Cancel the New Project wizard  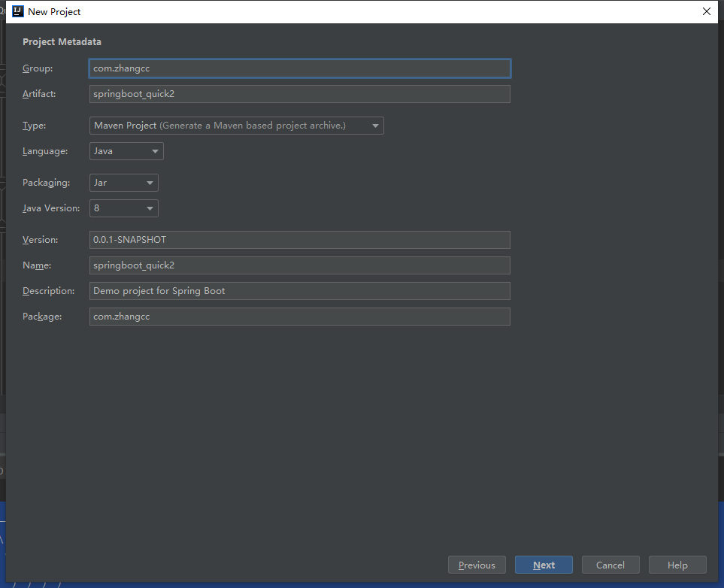pos(610,565)
